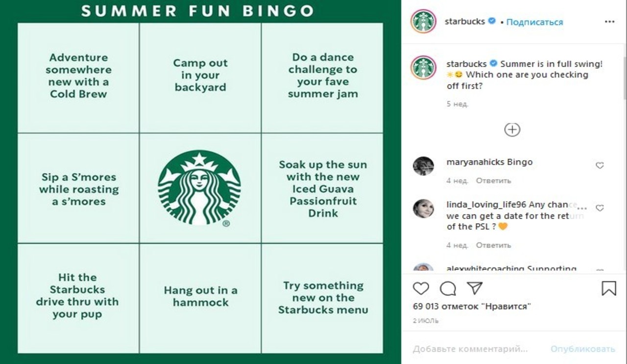Like the post with the heart icon

[421, 288]
